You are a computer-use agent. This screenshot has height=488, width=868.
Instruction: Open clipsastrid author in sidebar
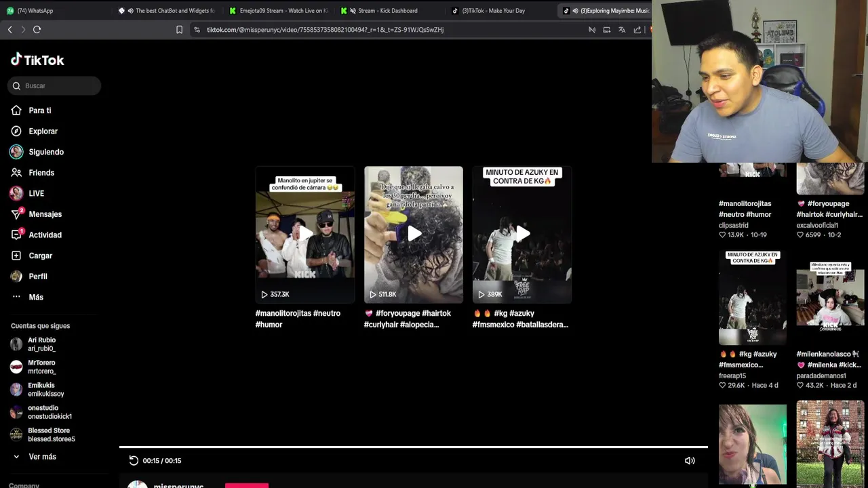click(734, 225)
